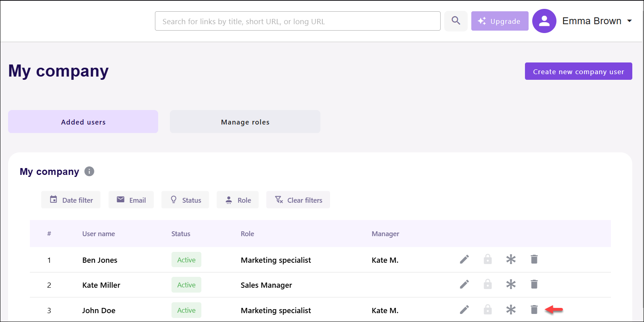Click the Upgrade button
644x322 pixels.
[x=500, y=21]
